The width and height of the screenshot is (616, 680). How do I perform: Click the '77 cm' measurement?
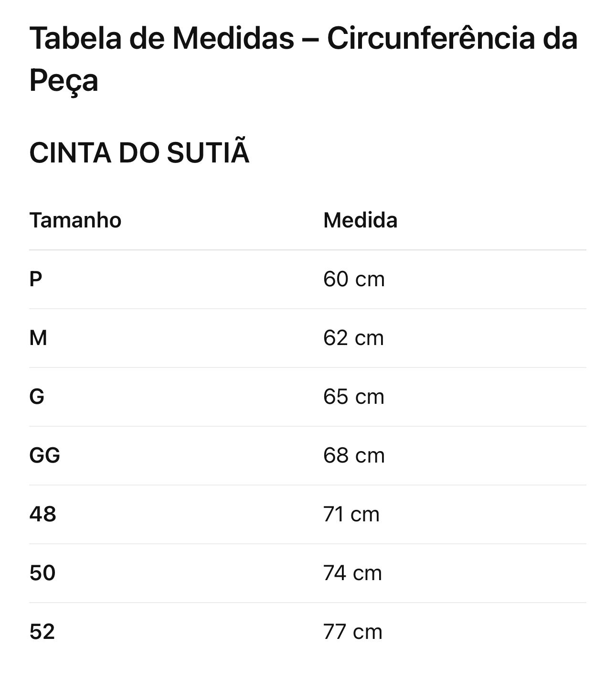(352, 632)
